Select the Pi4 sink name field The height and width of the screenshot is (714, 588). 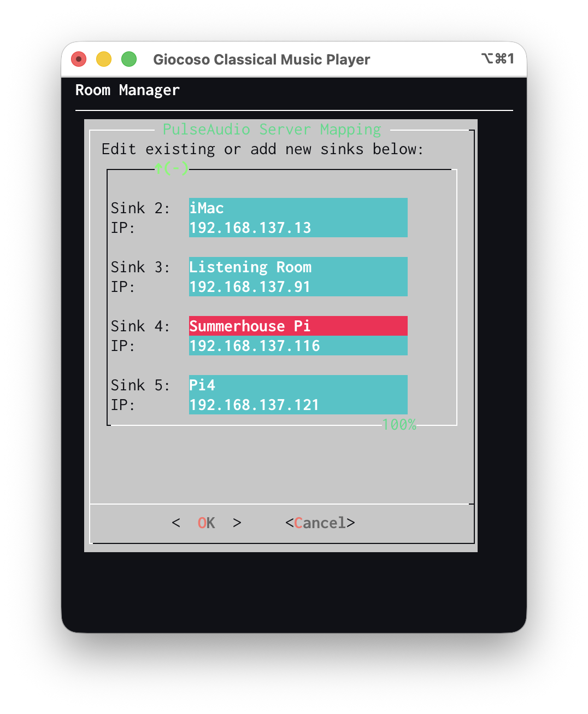[298, 385]
